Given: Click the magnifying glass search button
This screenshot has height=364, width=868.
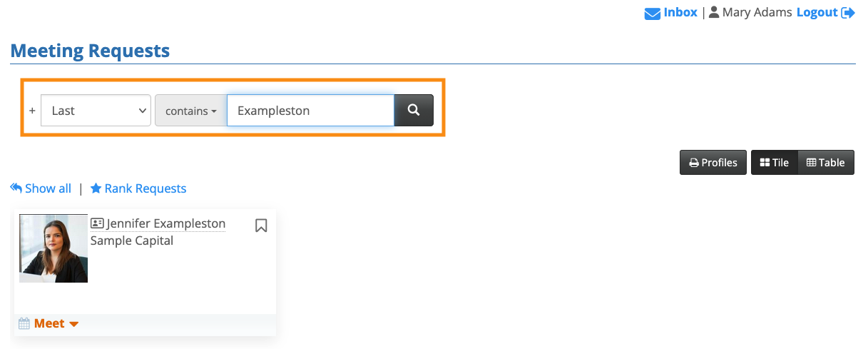Looking at the screenshot, I should 414,111.
